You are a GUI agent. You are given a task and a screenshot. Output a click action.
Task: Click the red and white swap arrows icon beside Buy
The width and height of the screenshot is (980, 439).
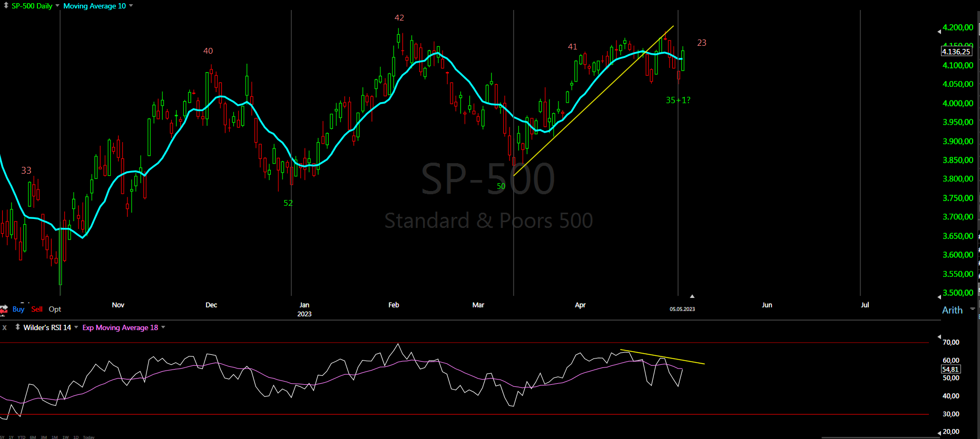click(4, 309)
